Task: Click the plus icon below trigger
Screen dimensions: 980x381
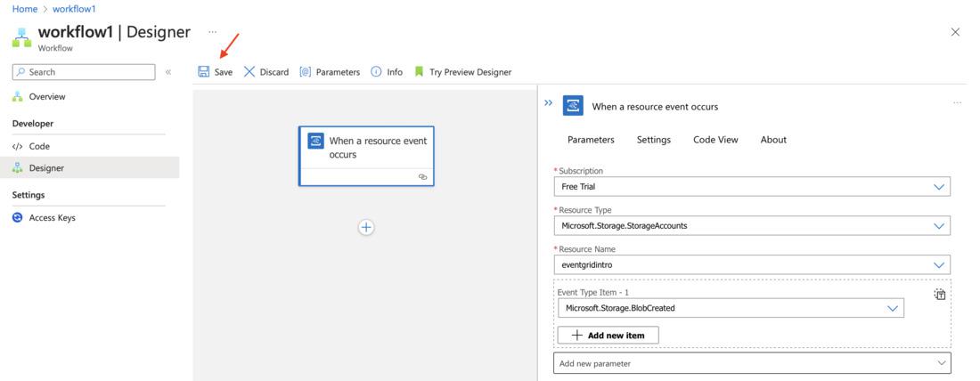Action: point(366,227)
